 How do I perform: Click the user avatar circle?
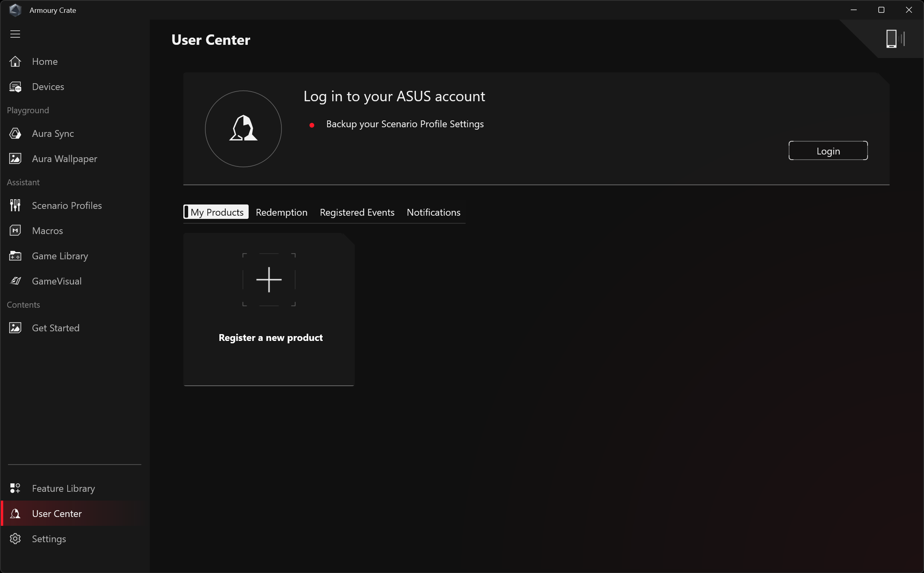tap(243, 129)
